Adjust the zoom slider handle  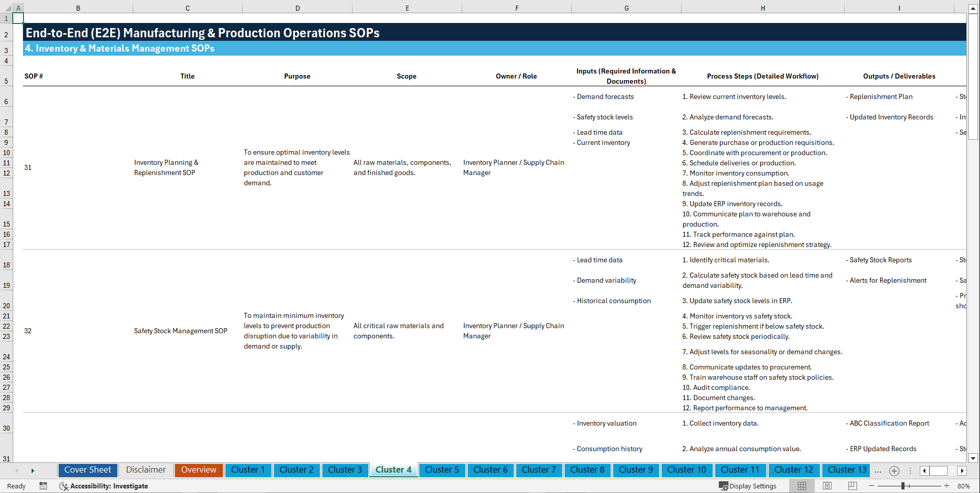click(x=903, y=486)
